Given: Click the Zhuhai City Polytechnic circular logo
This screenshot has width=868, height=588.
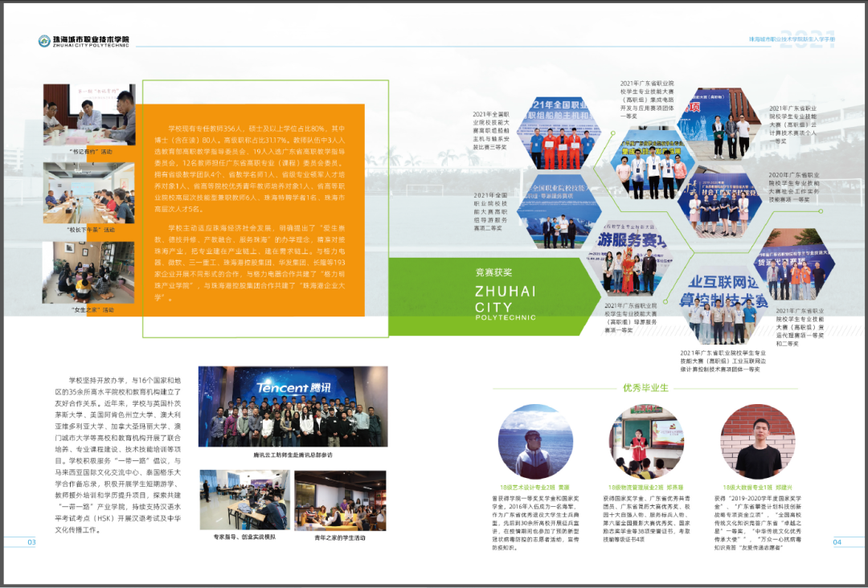Looking at the screenshot, I should [x=44, y=41].
